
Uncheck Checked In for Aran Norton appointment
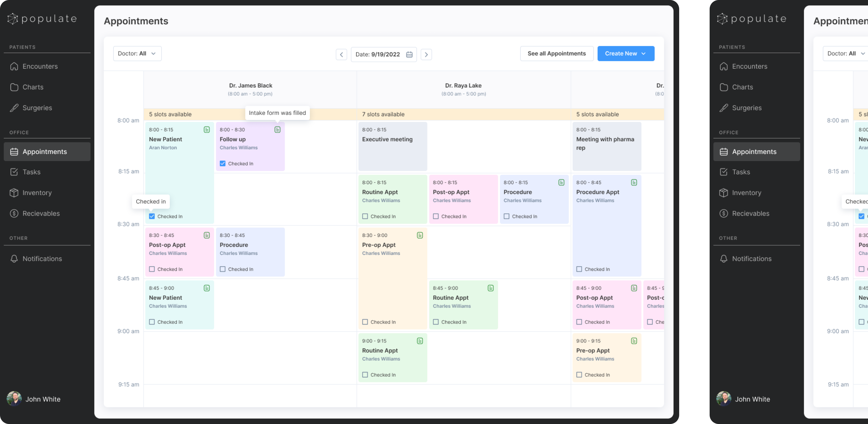pos(152,216)
